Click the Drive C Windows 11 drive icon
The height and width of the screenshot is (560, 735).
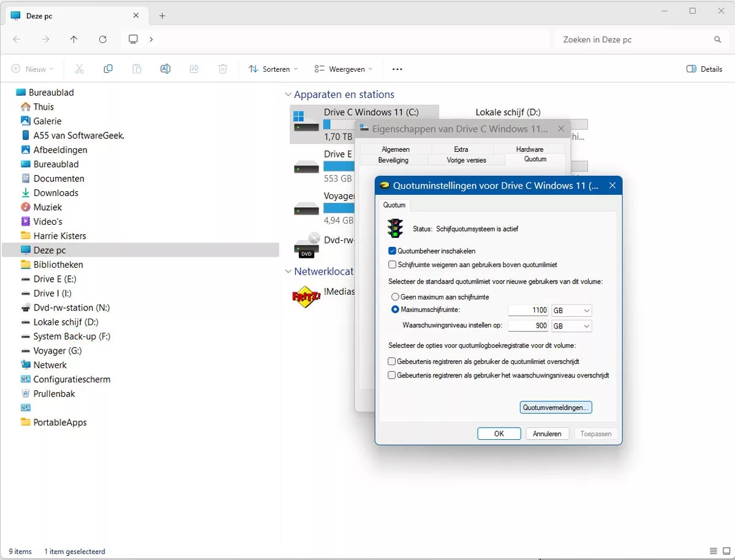click(x=306, y=121)
